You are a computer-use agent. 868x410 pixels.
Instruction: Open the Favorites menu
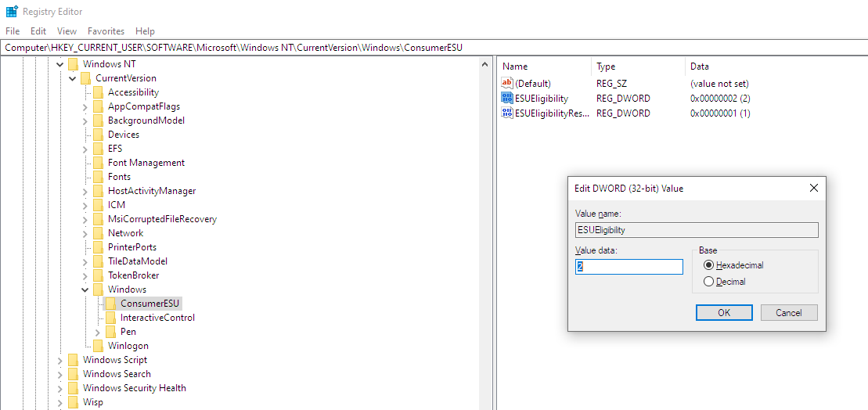[x=106, y=31]
